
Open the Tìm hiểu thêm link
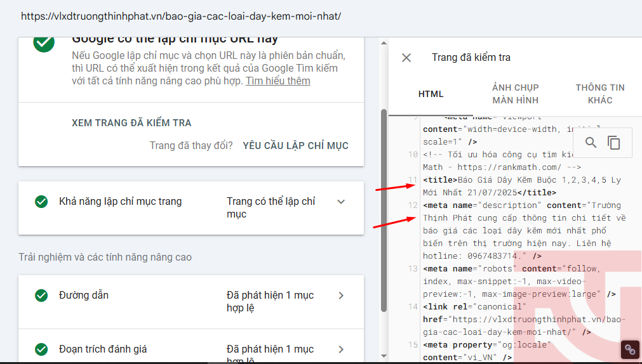278,81
